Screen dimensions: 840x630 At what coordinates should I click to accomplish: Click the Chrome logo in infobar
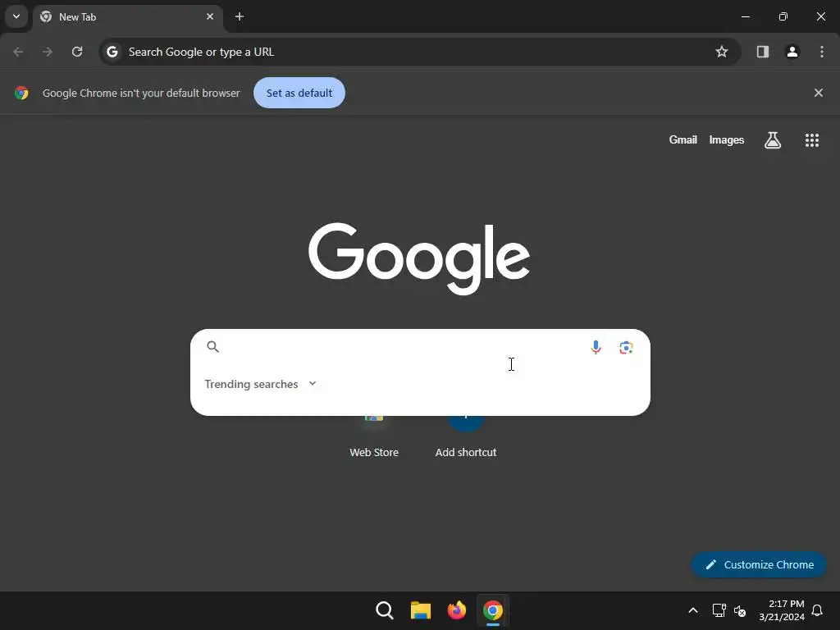21,93
